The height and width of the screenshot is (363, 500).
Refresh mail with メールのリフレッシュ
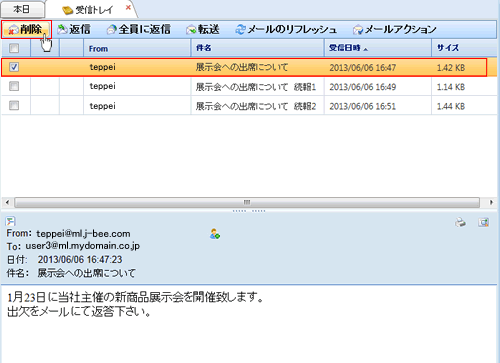point(286,29)
